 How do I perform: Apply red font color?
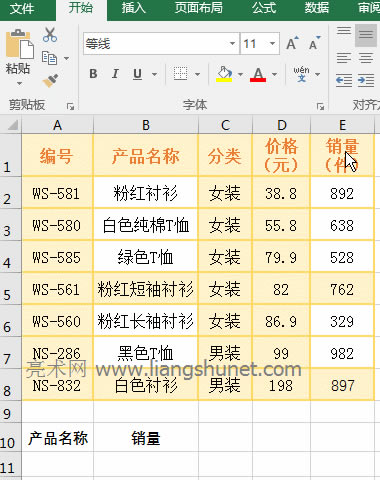pos(258,74)
